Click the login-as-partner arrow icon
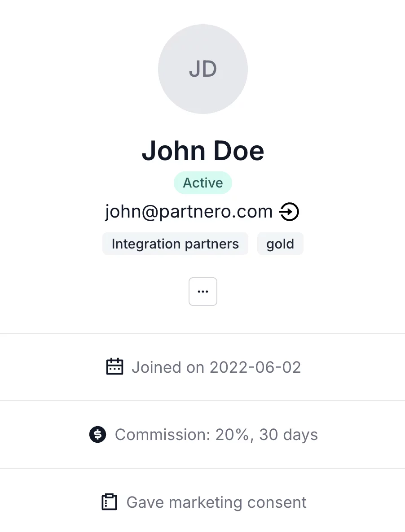 pyautogui.click(x=289, y=212)
